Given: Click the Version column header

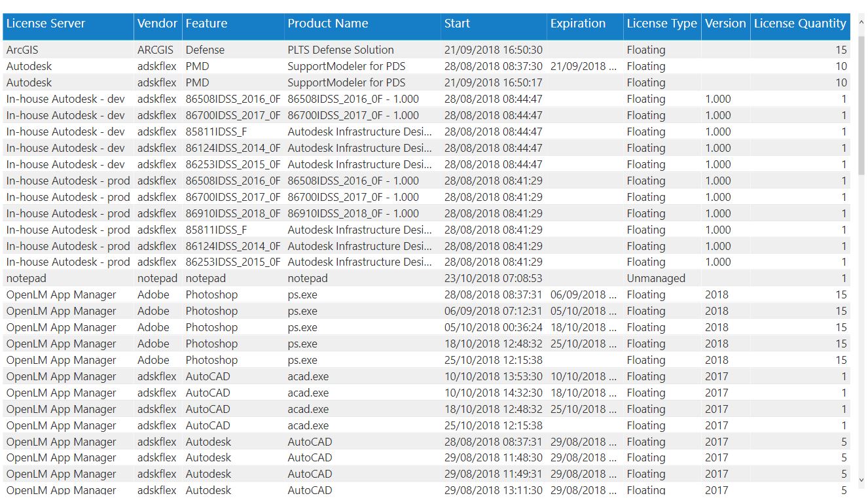Looking at the screenshot, I should click(x=725, y=24).
